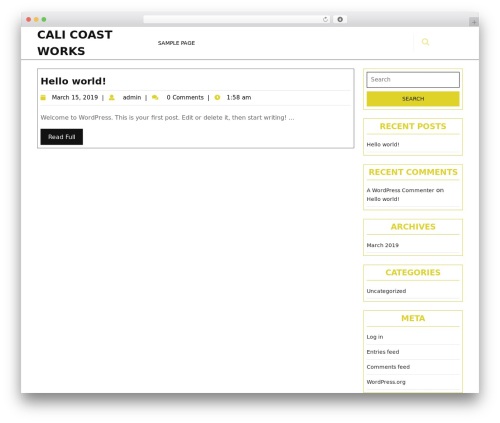The width and height of the screenshot is (500, 423).
Task: Click the Recent Posts widget heading
Action: coord(413,126)
